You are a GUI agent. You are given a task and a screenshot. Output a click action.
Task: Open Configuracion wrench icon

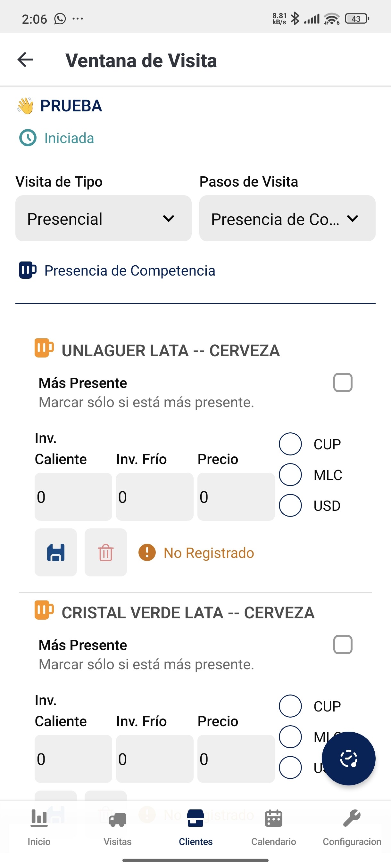click(352, 819)
